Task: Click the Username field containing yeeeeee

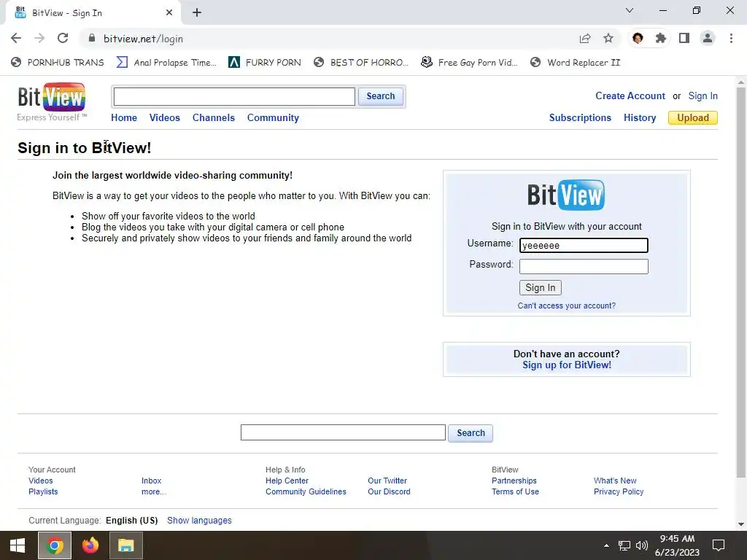Action: [584, 245]
